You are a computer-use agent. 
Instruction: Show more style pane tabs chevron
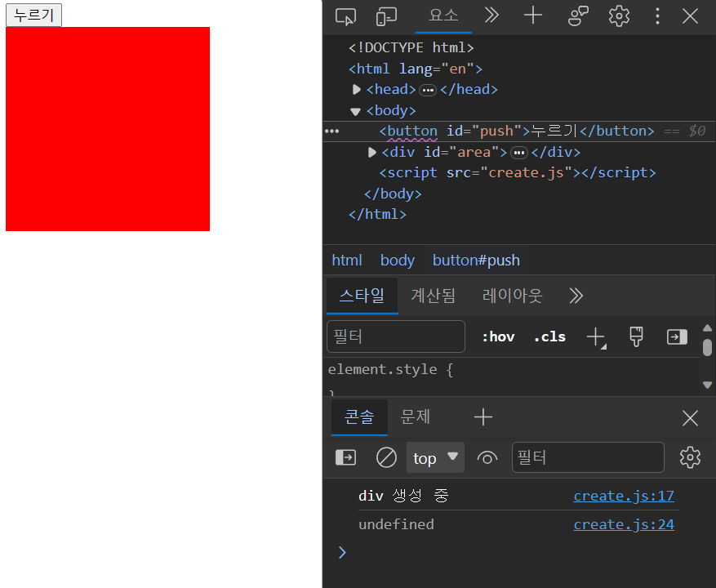pos(576,296)
